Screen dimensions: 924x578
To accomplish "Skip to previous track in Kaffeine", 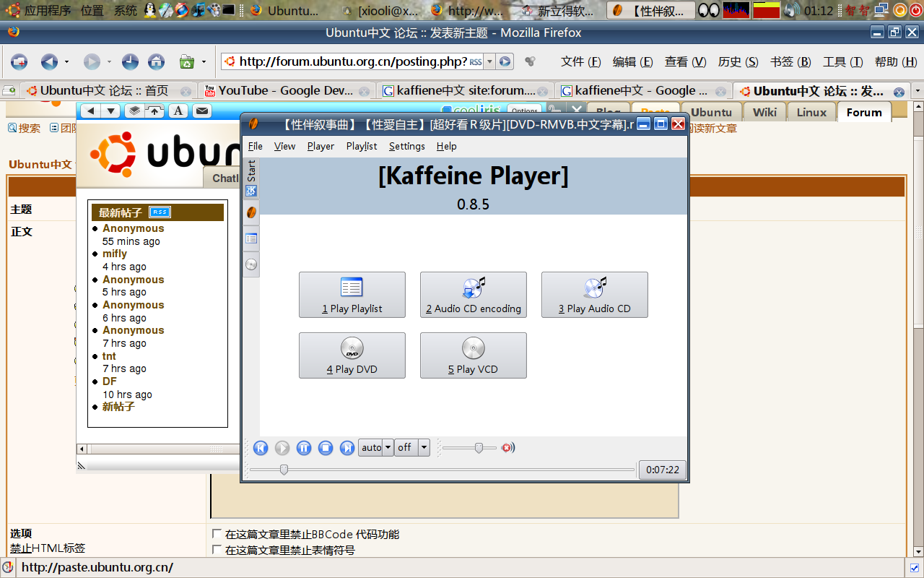I will (x=261, y=448).
